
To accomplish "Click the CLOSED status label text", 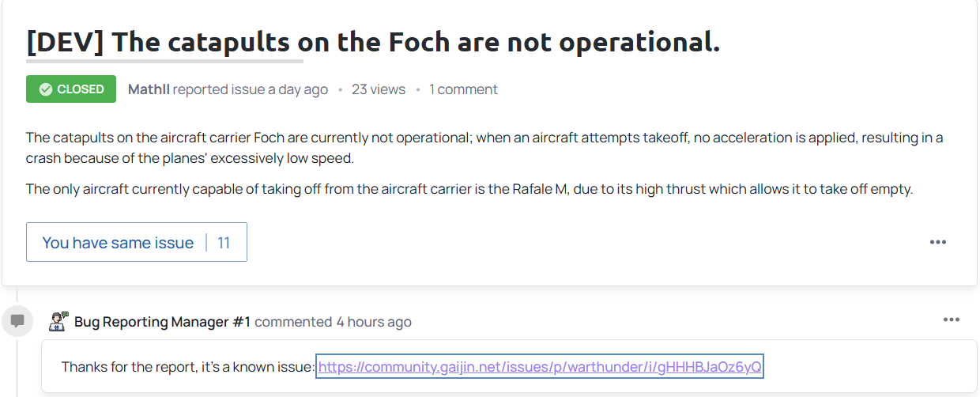I will tap(81, 89).
